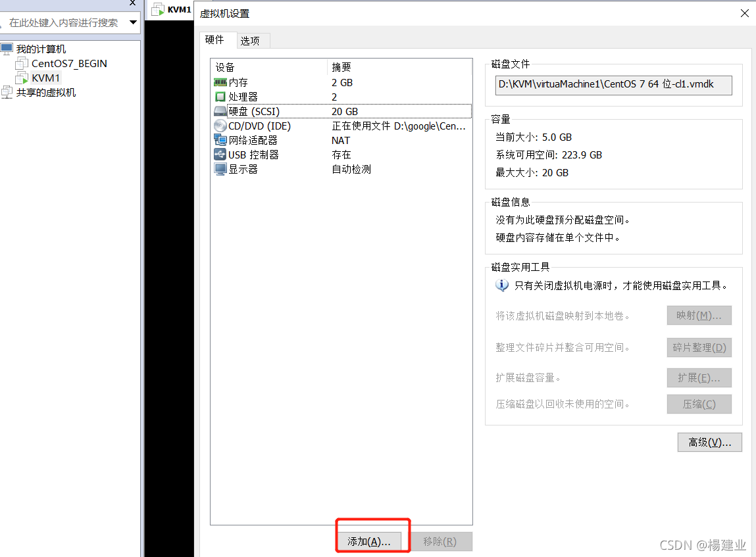The width and height of the screenshot is (756, 557).
Task: Click the CentOS vmdk disk file path field
Action: pyautogui.click(x=613, y=85)
